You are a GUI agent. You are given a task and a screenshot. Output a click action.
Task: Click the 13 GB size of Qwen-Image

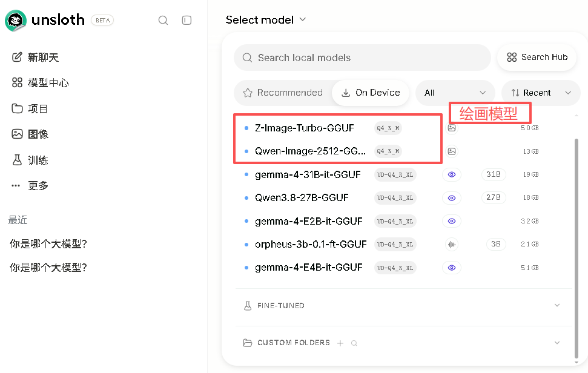(x=530, y=151)
